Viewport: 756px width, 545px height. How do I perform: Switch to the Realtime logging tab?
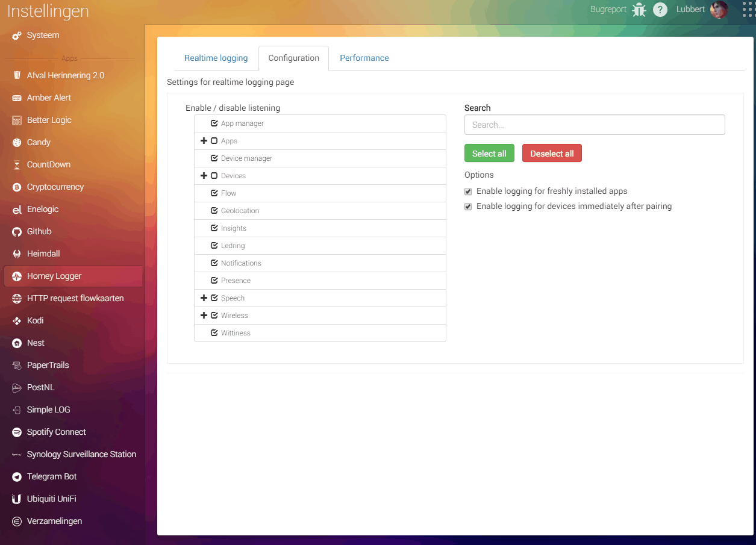[216, 58]
